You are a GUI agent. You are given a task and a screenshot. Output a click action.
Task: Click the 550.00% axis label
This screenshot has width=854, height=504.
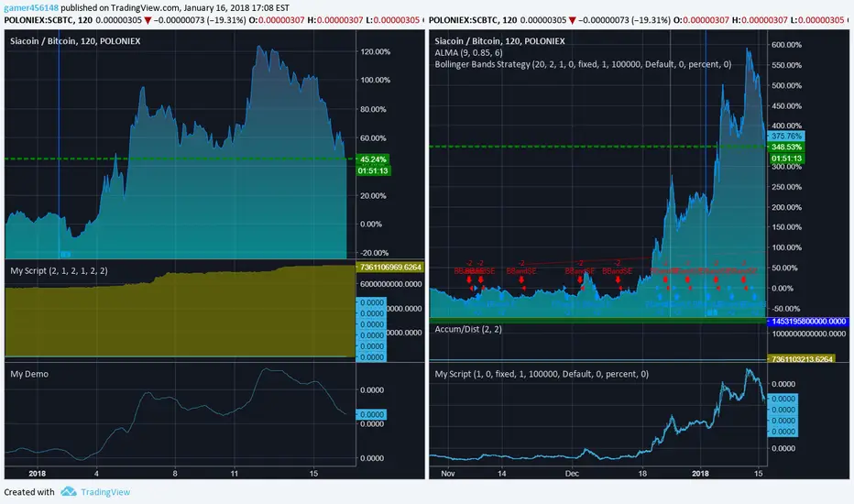[786, 65]
